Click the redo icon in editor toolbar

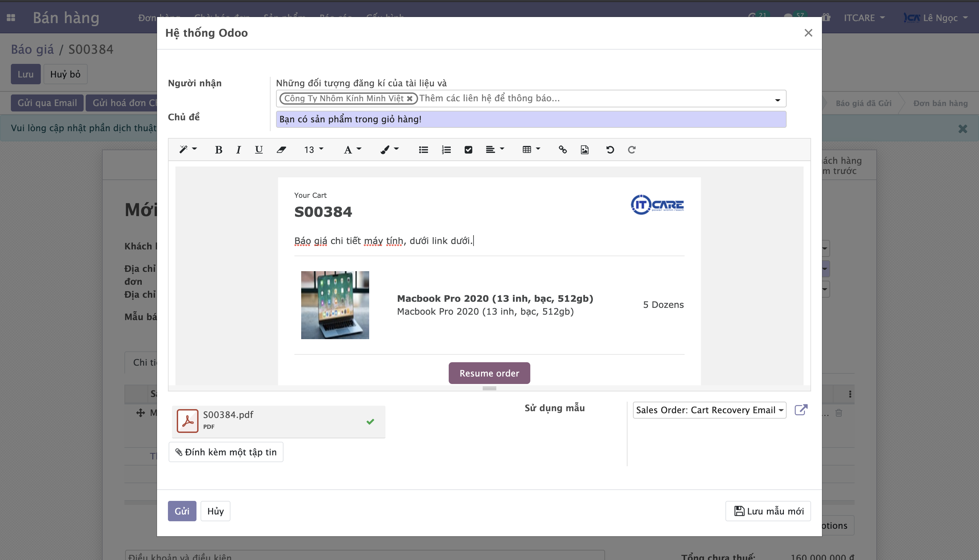[632, 150]
